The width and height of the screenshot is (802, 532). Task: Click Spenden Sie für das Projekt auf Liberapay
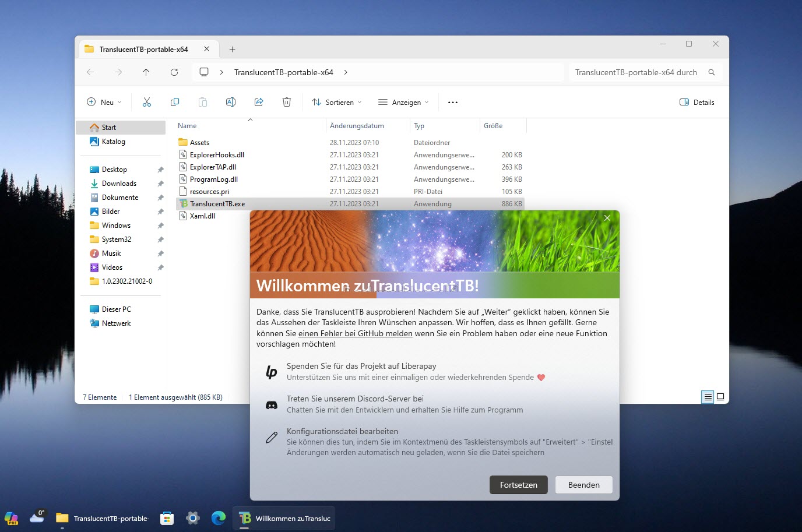click(361, 366)
